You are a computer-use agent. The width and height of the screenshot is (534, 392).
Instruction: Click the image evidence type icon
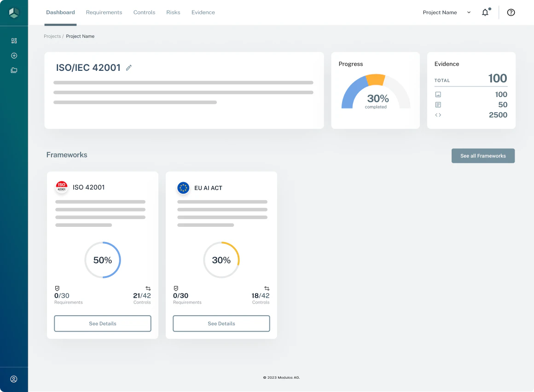coord(438,94)
